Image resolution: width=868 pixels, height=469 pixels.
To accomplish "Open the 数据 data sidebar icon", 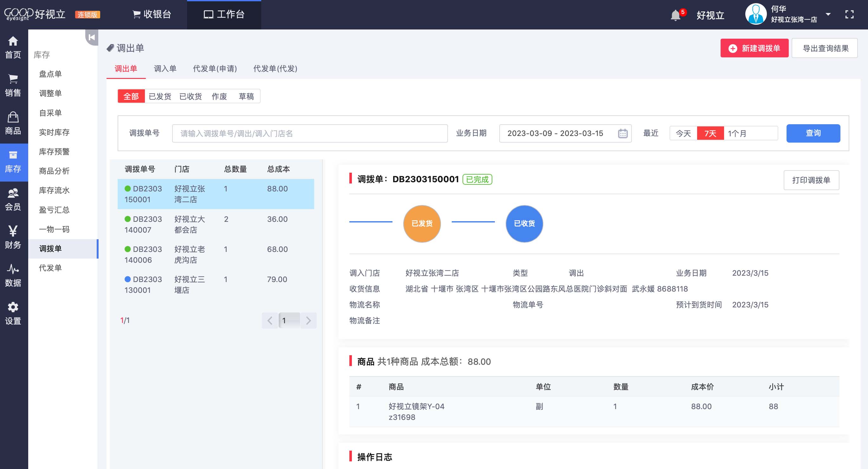I will pos(13,276).
